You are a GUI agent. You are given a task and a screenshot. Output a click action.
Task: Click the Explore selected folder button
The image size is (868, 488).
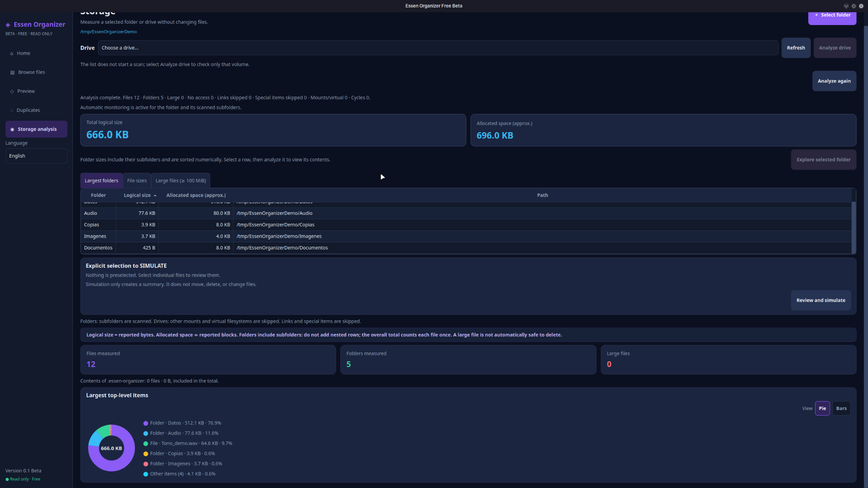(x=823, y=160)
